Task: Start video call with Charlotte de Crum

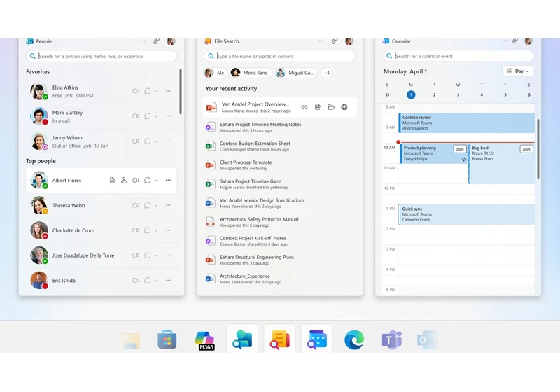Action: (x=136, y=230)
